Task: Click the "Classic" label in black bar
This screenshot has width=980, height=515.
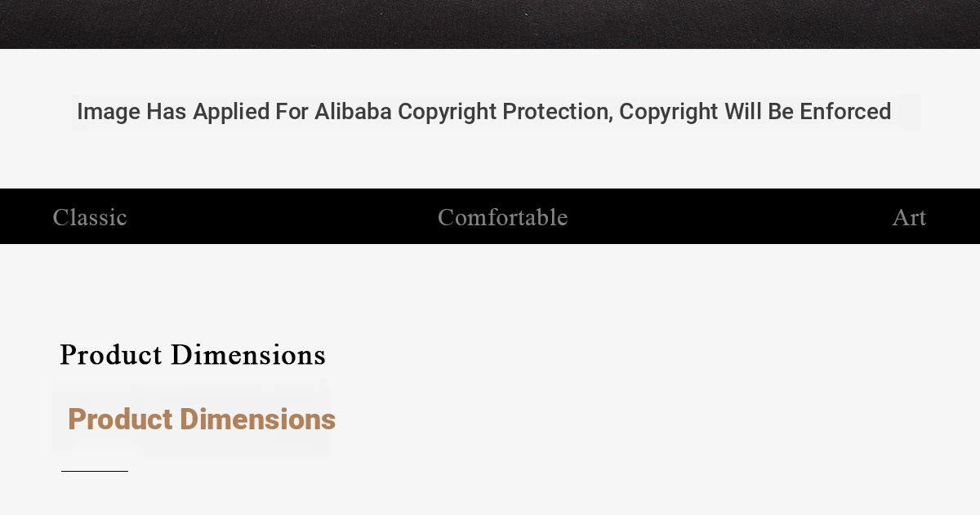Action: pos(90,217)
